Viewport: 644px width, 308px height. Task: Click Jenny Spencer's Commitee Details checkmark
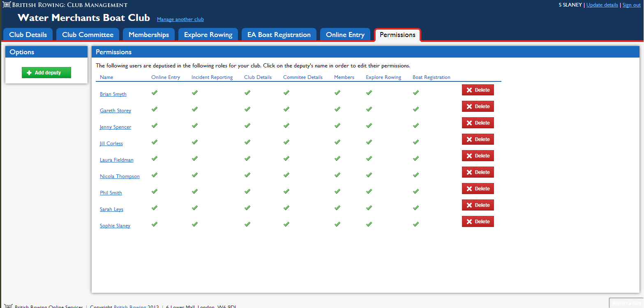286,125
